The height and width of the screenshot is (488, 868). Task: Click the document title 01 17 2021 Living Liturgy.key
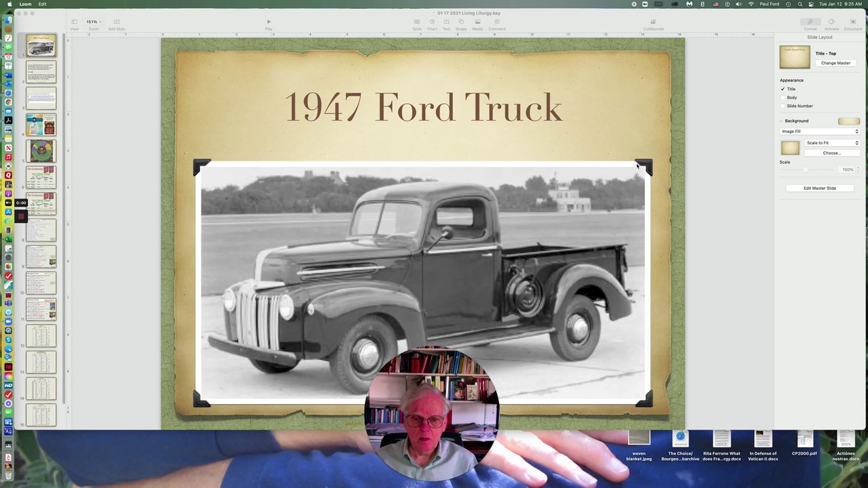[469, 13]
